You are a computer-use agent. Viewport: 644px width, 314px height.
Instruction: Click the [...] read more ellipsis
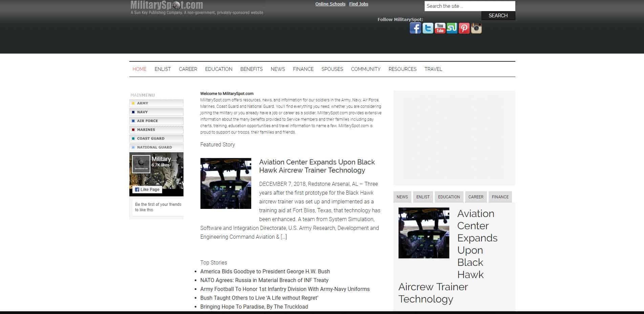point(284,237)
